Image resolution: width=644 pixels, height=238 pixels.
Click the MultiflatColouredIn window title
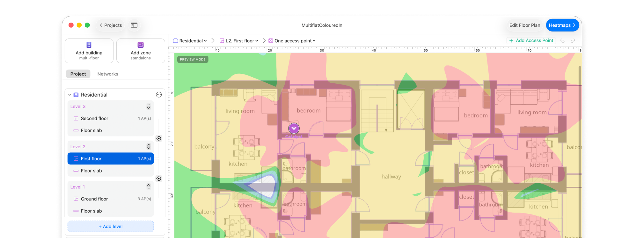(x=322, y=25)
